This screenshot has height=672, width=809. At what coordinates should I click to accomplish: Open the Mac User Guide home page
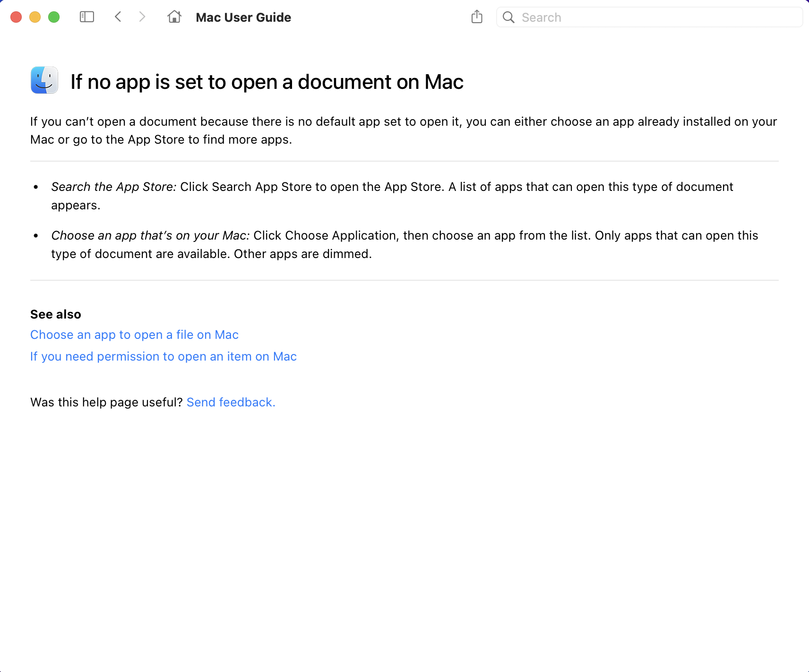pos(174,17)
